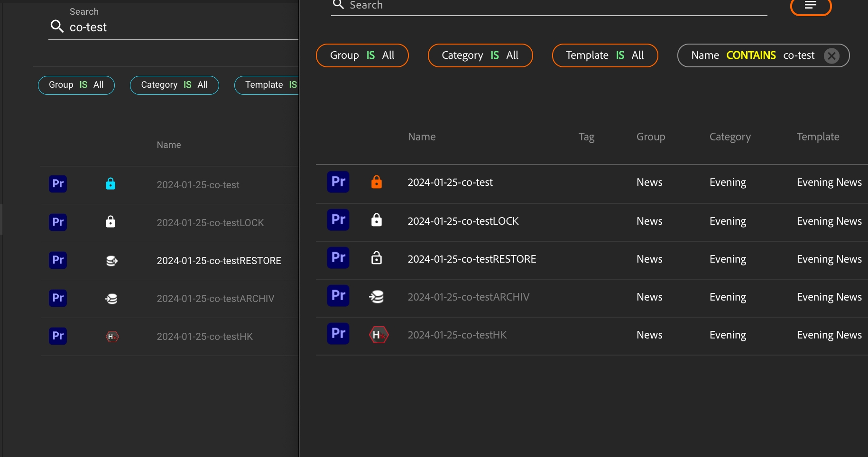Sort by the Template column header
Image resolution: width=868 pixels, height=457 pixels.
click(818, 137)
